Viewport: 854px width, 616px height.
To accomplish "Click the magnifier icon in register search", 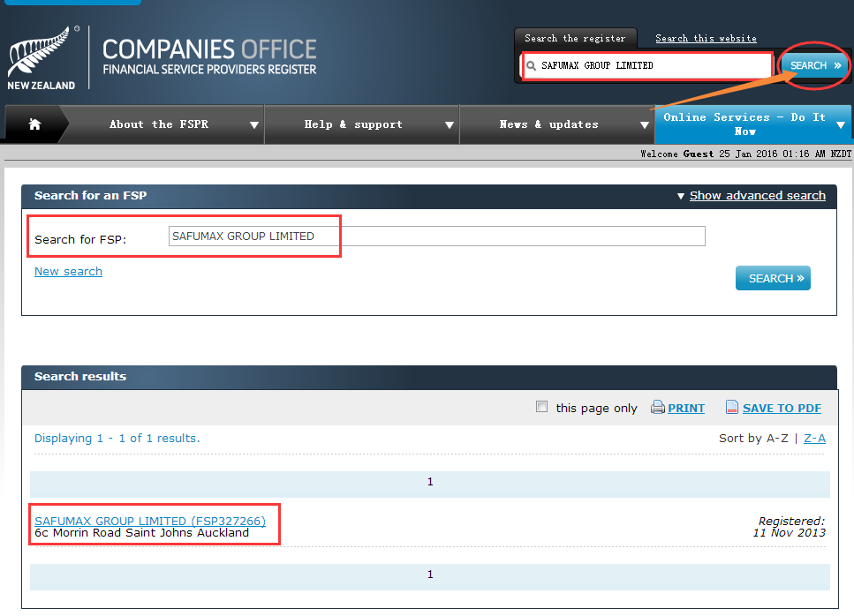I will [531, 66].
